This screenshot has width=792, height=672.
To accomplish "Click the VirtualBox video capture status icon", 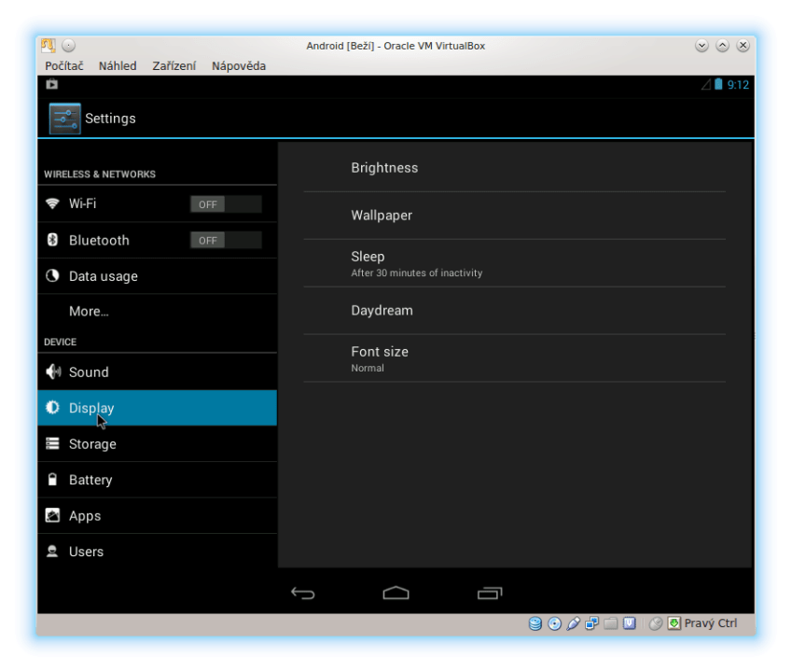I will (630, 624).
